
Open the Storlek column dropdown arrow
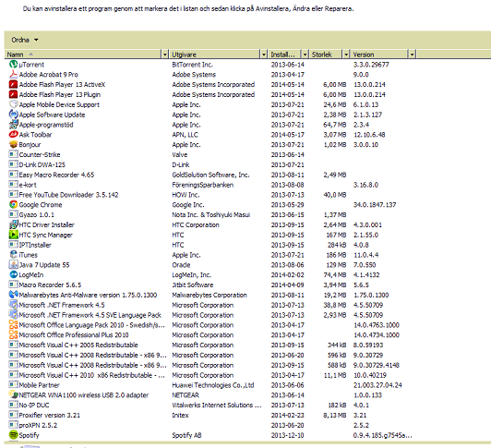point(346,54)
